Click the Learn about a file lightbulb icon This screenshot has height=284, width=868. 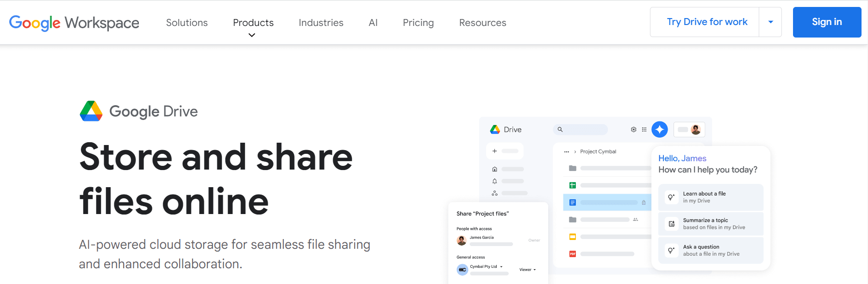671,197
